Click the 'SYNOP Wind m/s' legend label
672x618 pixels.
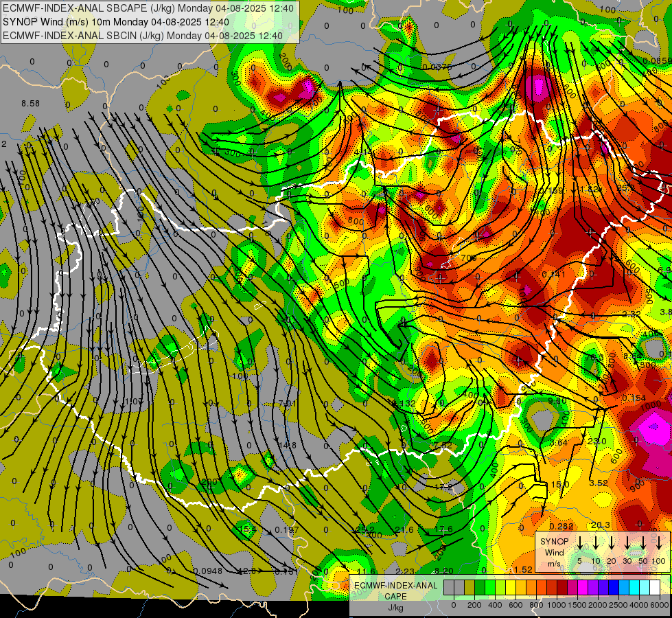pyautogui.click(x=554, y=552)
